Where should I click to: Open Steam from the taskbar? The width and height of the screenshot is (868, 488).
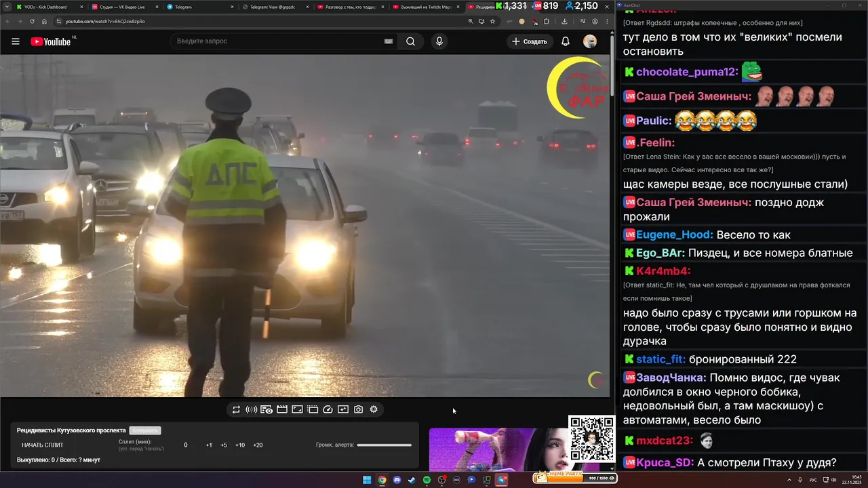412,480
